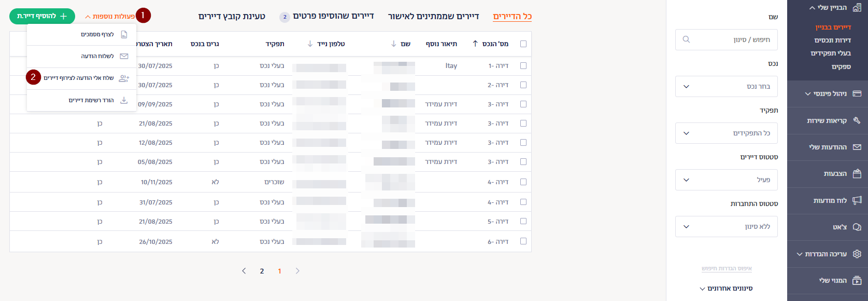868x301 pixels.
Task: Click the wrench service call icon
Action: 857,120
